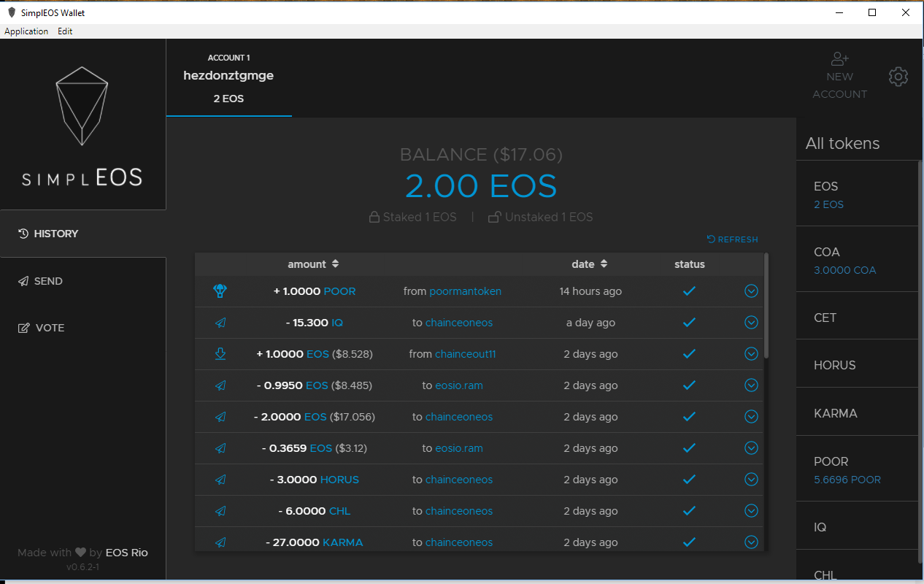The width and height of the screenshot is (924, 584).
Task: Expand details of CHL transaction
Action: point(751,511)
